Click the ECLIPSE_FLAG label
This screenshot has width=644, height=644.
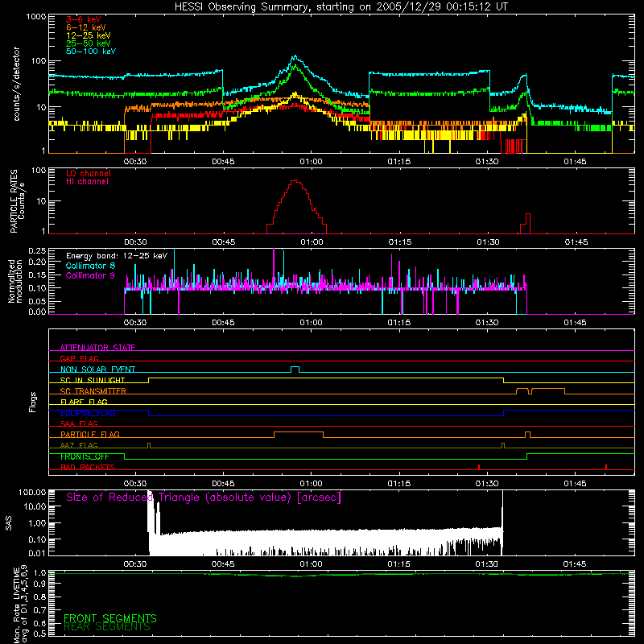click(88, 413)
